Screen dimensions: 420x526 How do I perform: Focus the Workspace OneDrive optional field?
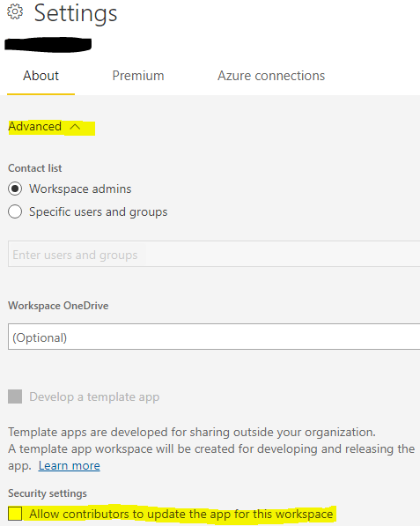point(214,337)
